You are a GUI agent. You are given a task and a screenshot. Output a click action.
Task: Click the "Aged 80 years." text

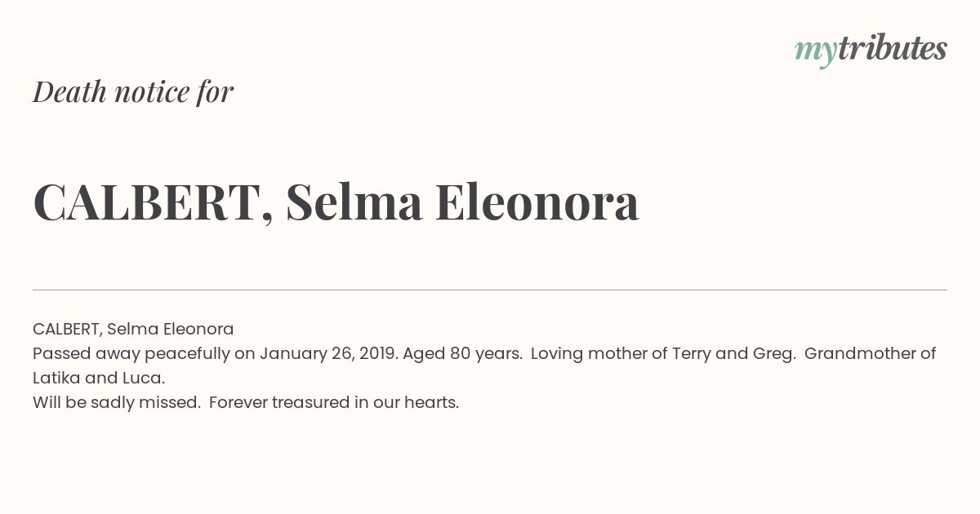pos(463,353)
